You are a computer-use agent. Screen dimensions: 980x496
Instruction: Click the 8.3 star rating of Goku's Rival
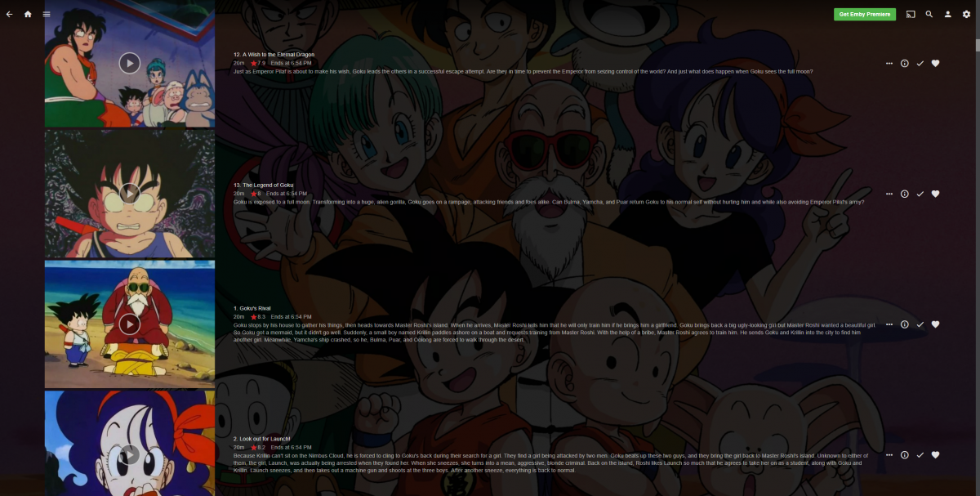[x=258, y=316]
